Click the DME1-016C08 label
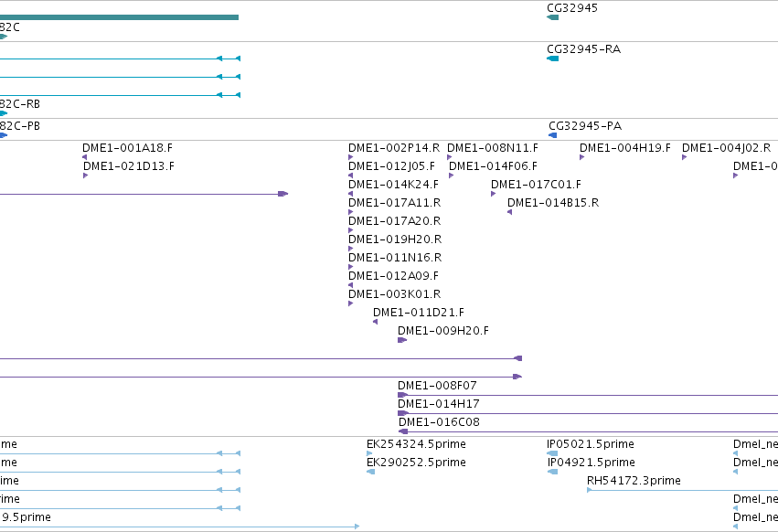Viewport: 778px width, 532px height. (x=439, y=421)
